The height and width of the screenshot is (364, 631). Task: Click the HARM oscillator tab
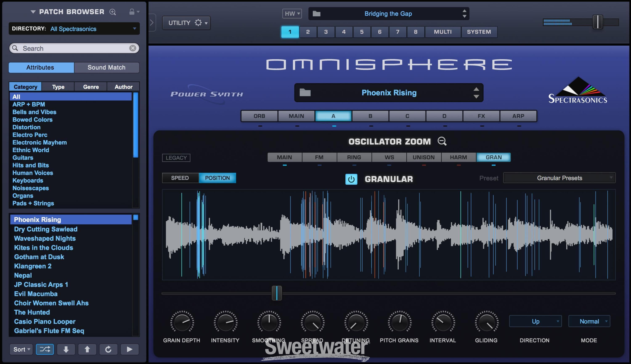pyautogui.click(x=459, y=157)
